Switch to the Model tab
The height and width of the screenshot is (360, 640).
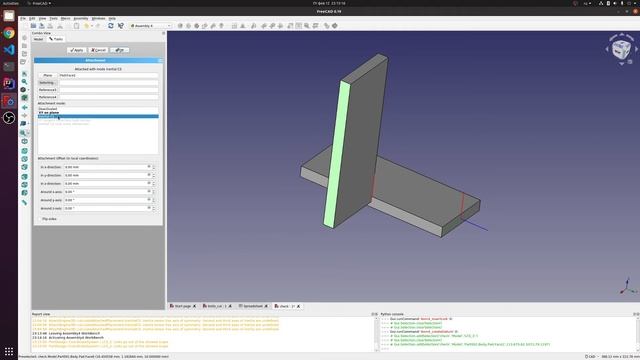[x=38, y=39]
